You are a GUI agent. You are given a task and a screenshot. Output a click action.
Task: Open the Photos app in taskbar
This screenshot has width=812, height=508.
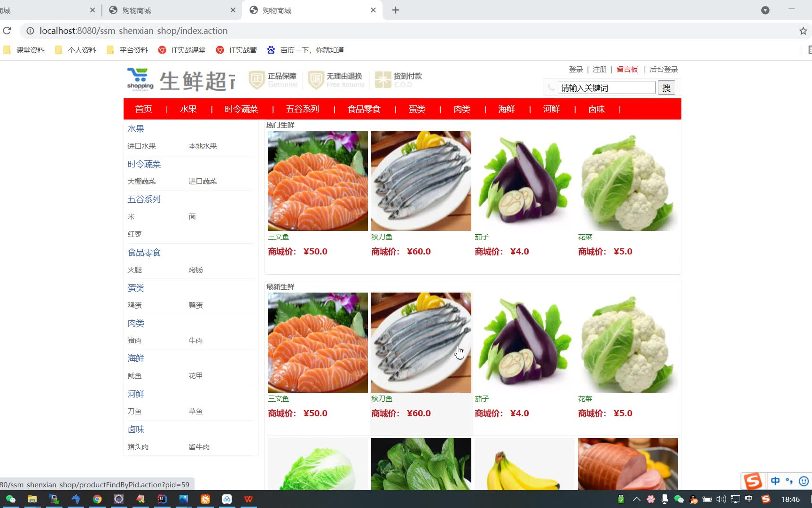click(184, 499)
